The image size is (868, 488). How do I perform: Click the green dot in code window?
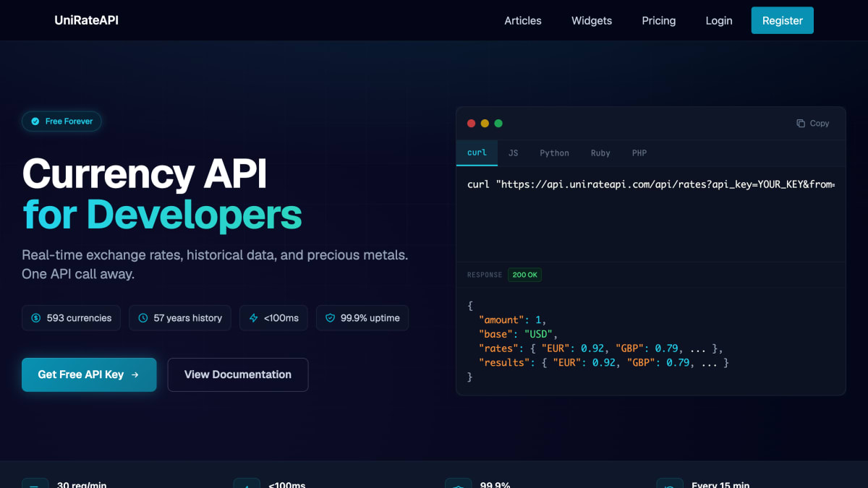point(498,124)
